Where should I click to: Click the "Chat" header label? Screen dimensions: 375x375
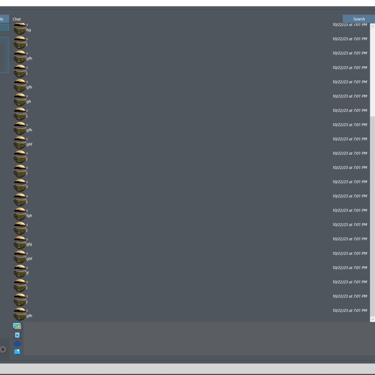pos(17,19)
